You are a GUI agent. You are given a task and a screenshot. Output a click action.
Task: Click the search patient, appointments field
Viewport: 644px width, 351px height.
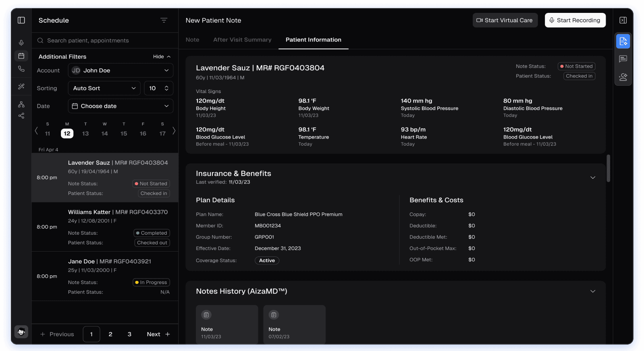105,41
